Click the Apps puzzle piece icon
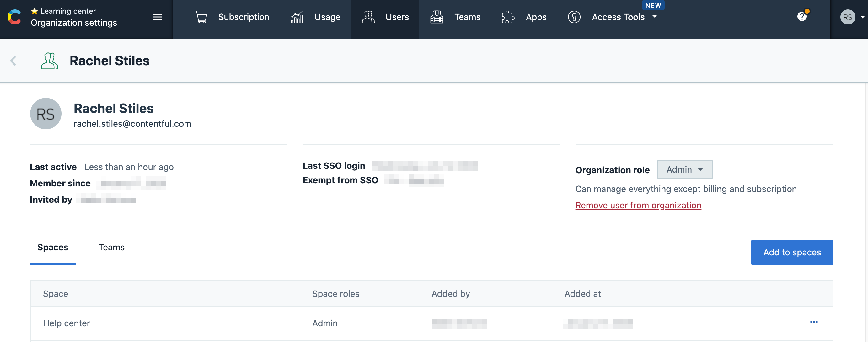 pos(508,17)
